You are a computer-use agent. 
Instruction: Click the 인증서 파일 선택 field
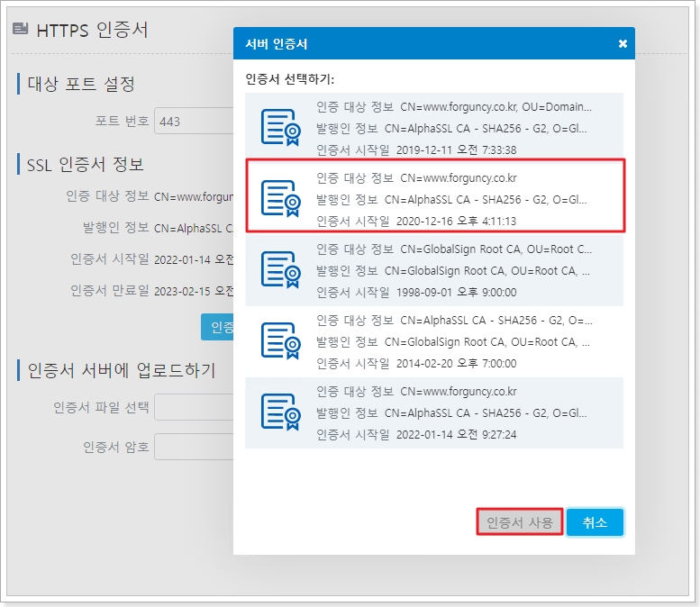click(193, 407)
